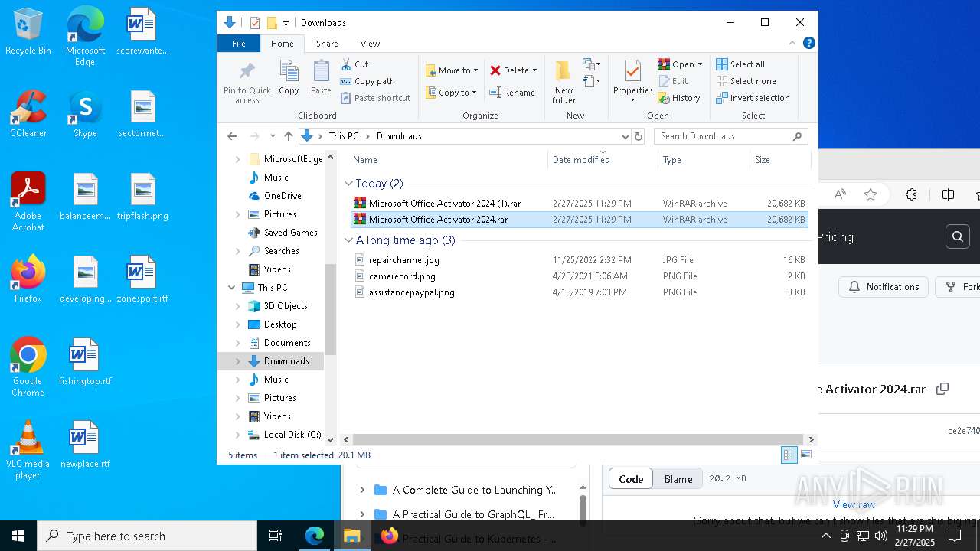
Task: Click taskbar search box
Action: point(147,536)
